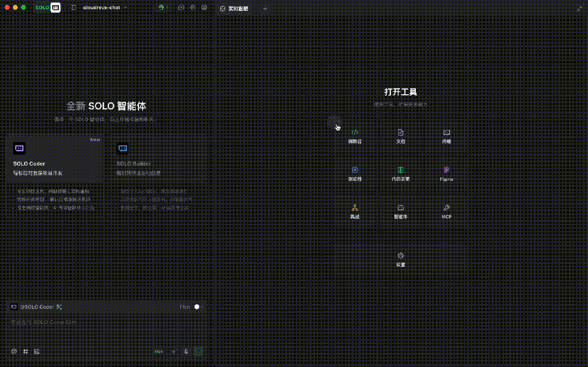The image size is (588, 367).
Task: Collapse panel with top-right arrows icon
Action: tap(579, 9)
